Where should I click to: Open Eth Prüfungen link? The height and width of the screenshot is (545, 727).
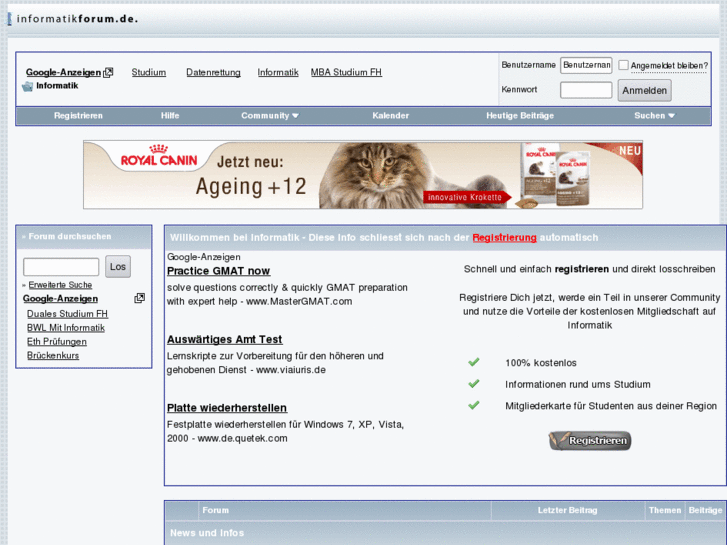pos(57,342)
